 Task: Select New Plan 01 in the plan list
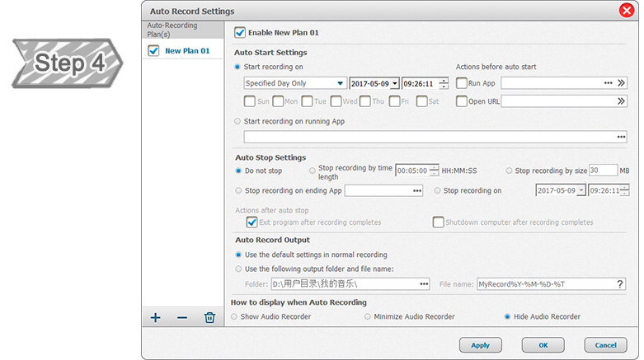click(x=187, y=51)
